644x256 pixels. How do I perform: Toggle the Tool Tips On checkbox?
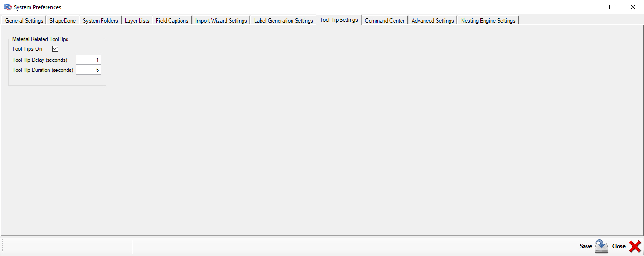(55, 49)
